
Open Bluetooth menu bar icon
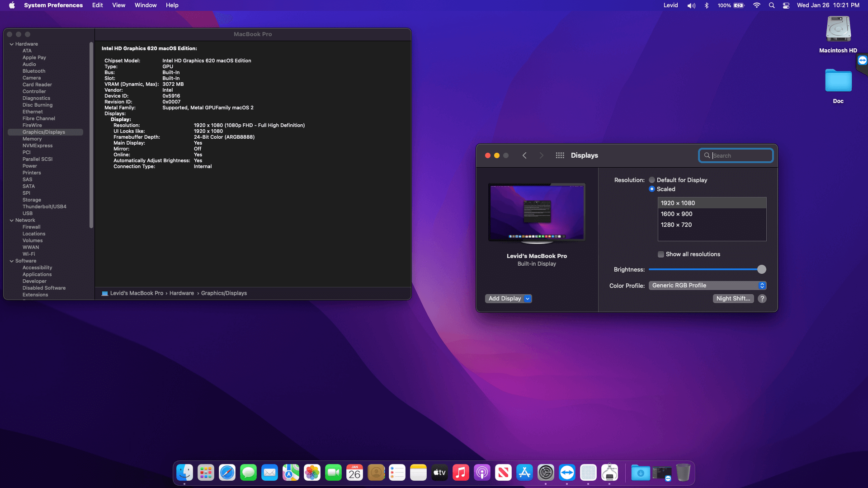pos(707,5)
